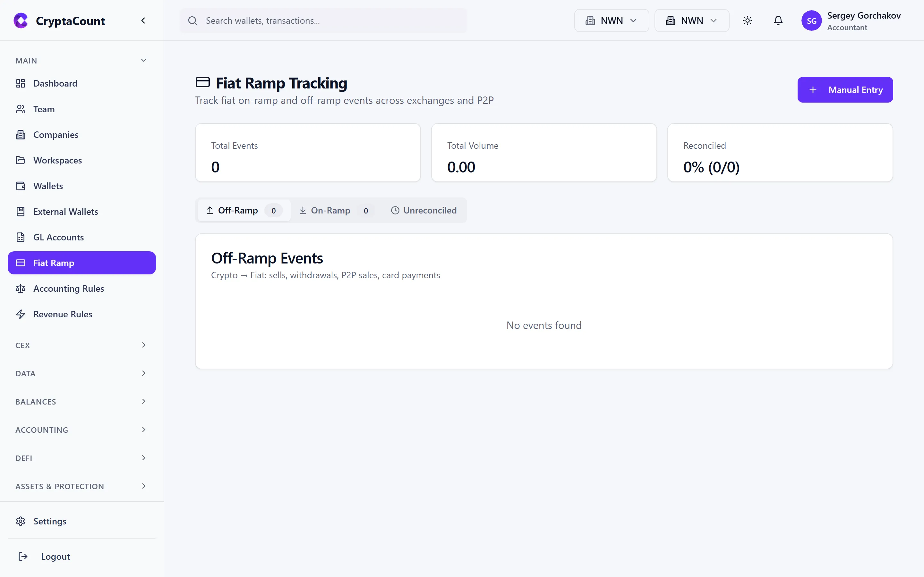Collapse the sidebar with the arrow toggle

coord(143,20)
